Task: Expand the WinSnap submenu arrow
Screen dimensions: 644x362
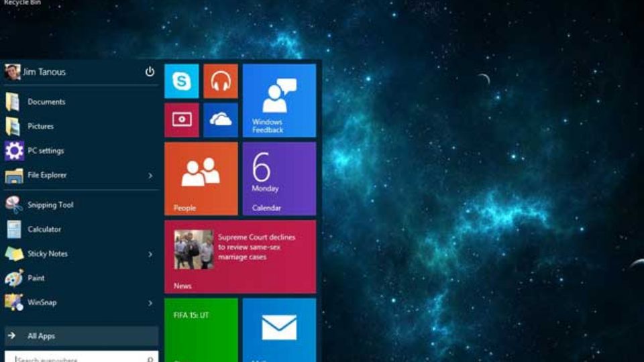Action: click(150, 303)
